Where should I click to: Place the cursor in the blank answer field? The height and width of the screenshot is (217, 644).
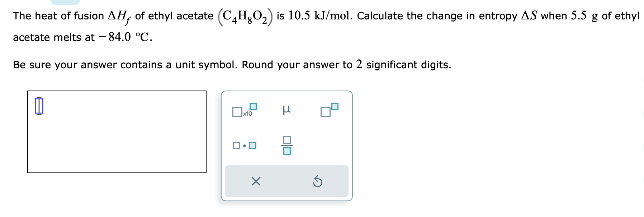click(x=39, y=106)
